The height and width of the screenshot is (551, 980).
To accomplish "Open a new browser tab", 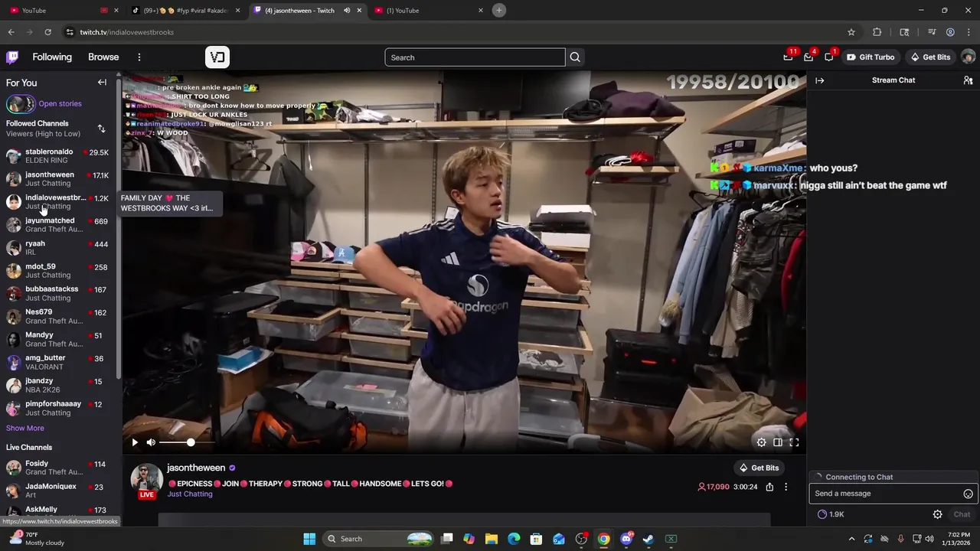I will (x=498, y=10).
